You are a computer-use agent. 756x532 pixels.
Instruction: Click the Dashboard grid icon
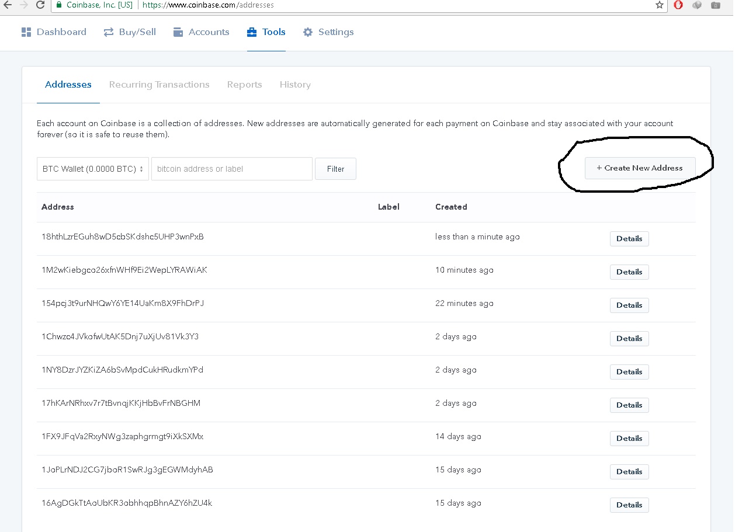coord(26,32)
